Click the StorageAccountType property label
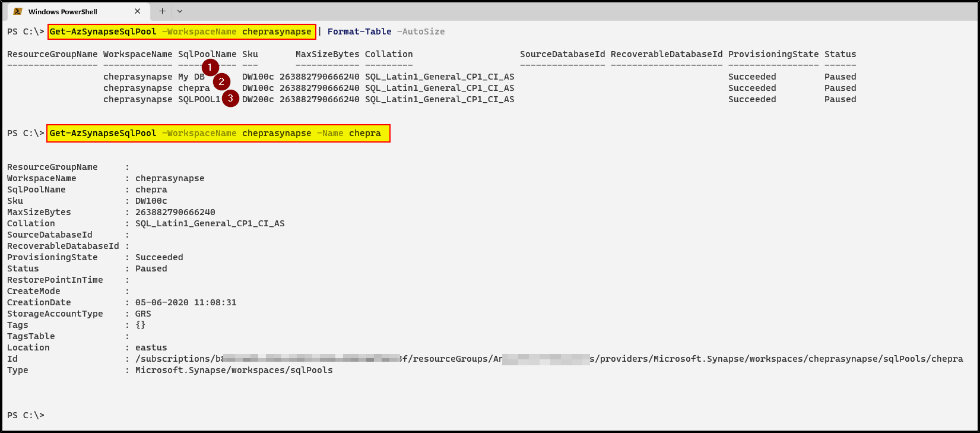This screenshot has width=980, height=433. (x=55, y=314)
